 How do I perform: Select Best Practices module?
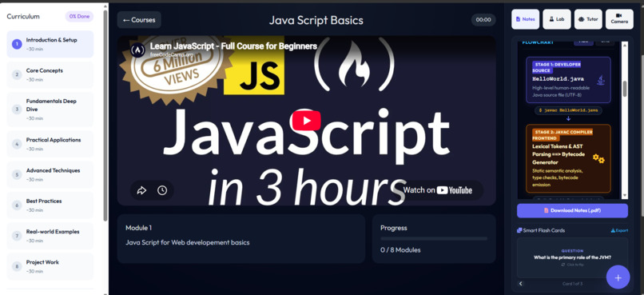pos(50,205)
